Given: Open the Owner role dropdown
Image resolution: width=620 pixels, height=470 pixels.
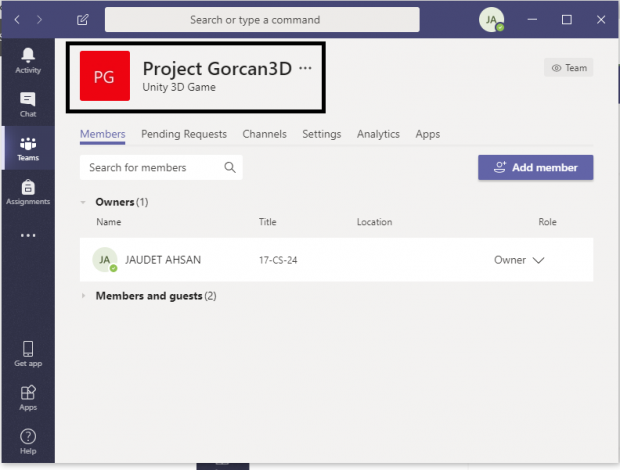Looking at the screenshot, I should (x=519, y=260).
